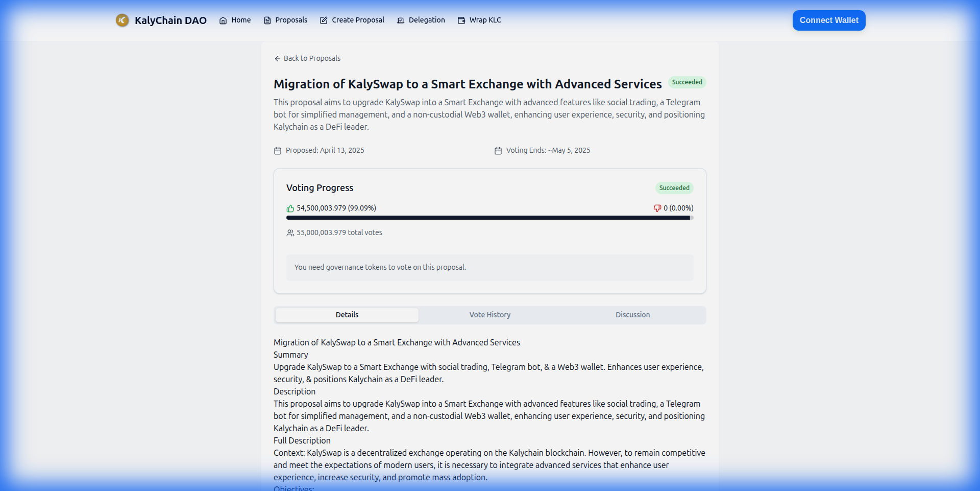This screenshot has height=491, width=980.
Task: Click the thumbs-up icon next to vote count
Action: (290, 208)
